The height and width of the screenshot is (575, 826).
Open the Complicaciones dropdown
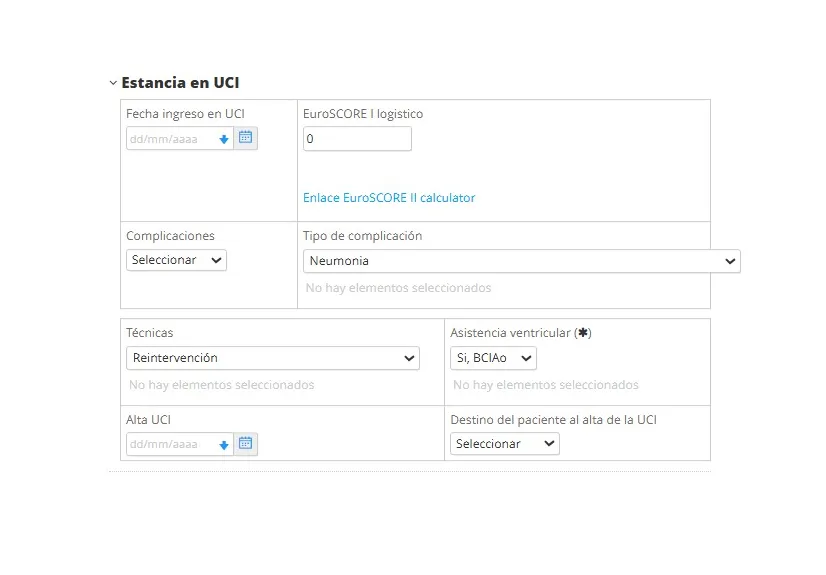(176, 260)
